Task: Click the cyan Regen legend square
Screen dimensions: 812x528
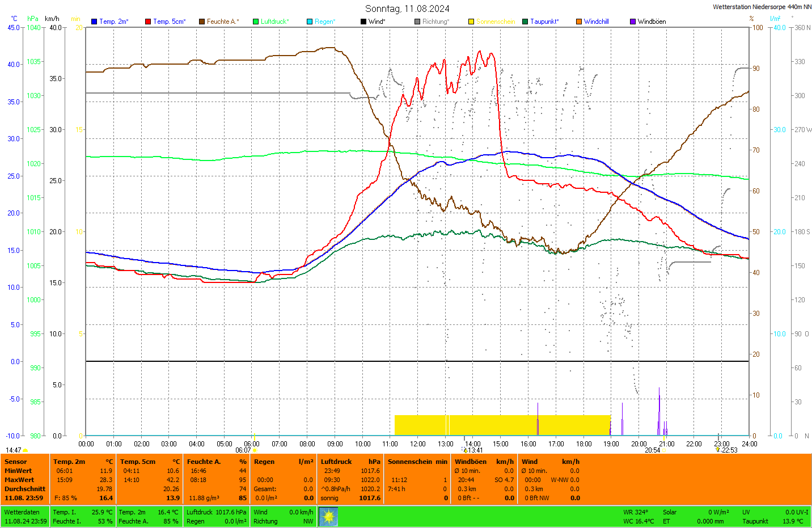Action: (x=310, y=22)
